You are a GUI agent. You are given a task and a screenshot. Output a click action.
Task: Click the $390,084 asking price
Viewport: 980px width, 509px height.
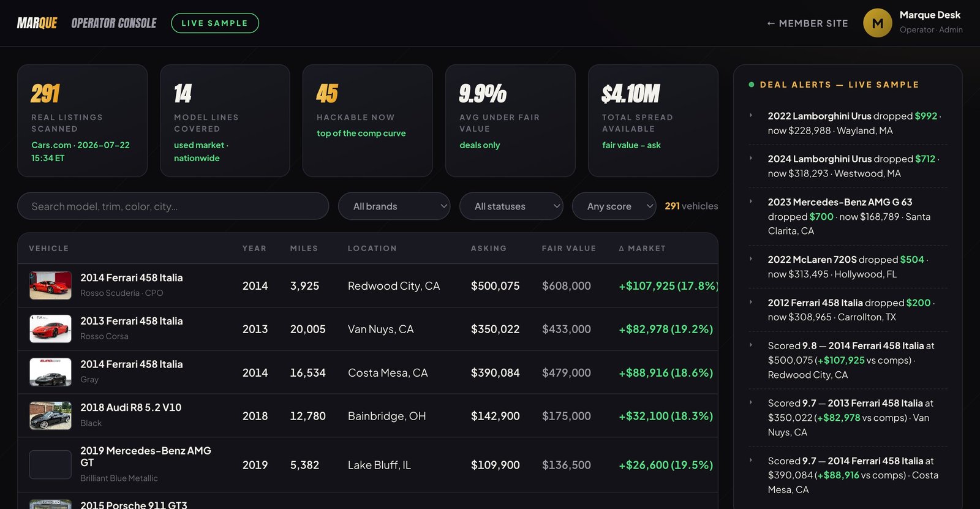495,373
